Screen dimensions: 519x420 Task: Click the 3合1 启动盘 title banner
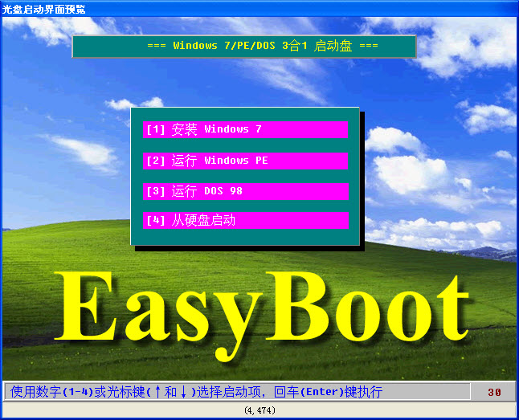coord(244,46)
